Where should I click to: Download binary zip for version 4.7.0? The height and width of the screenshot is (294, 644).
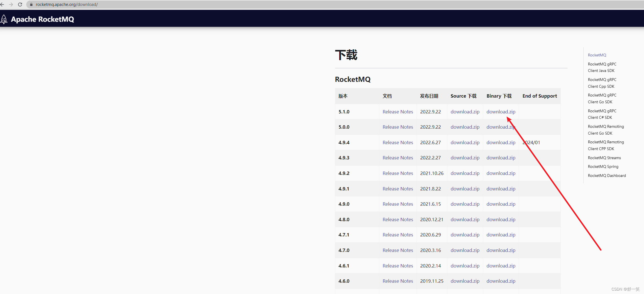tap(501, 250)
